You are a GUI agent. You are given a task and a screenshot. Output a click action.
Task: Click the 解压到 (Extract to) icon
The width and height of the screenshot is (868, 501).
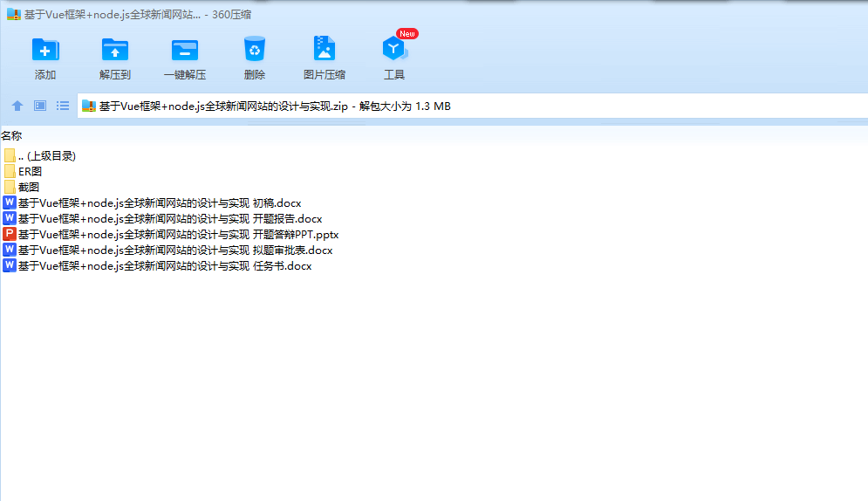click(x=115, y=50)
